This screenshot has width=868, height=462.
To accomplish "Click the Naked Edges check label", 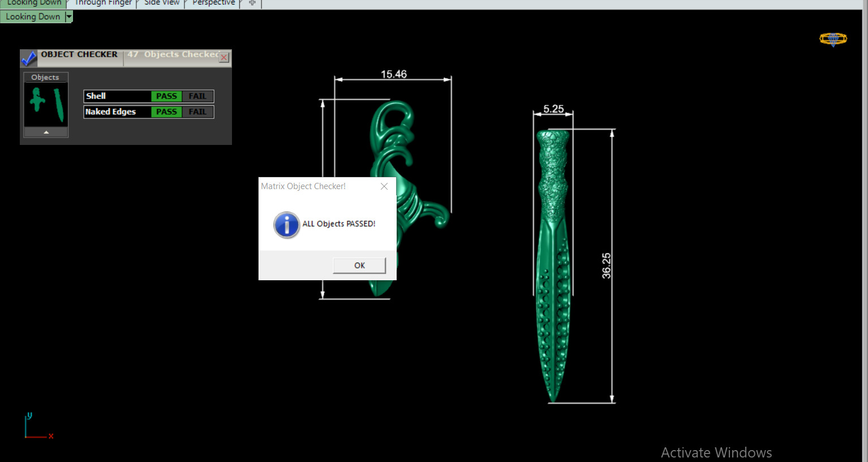I will 110,112.
